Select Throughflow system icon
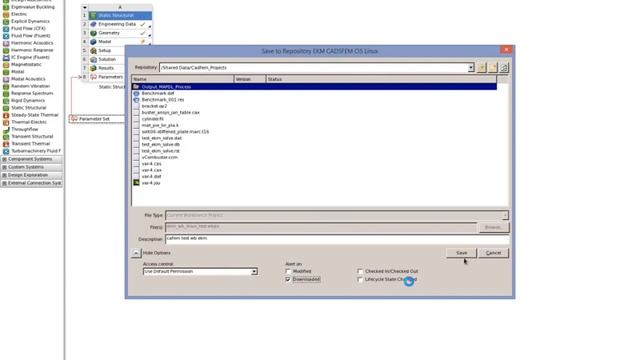 click(x=6, y=129)
